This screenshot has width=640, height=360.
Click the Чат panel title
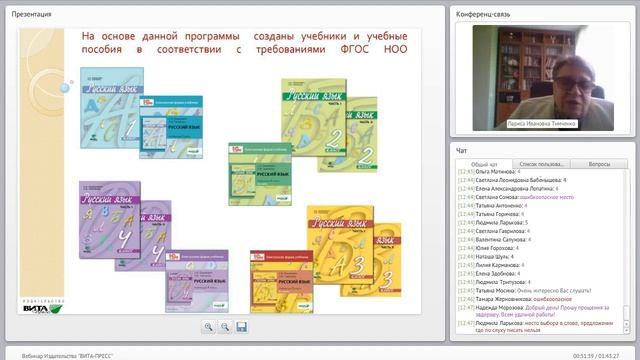[x=461, y=151]
